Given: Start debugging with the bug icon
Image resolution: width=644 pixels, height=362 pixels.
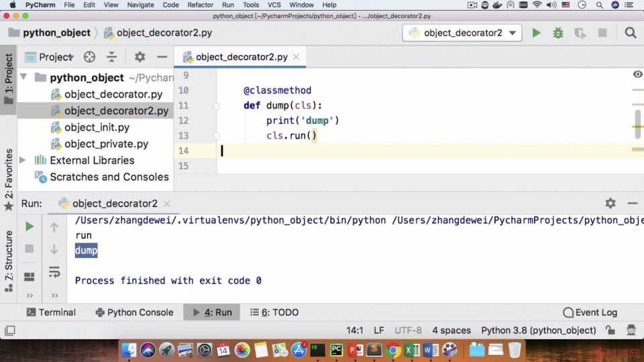Looking at the screenshot, I should coord(557,33).
